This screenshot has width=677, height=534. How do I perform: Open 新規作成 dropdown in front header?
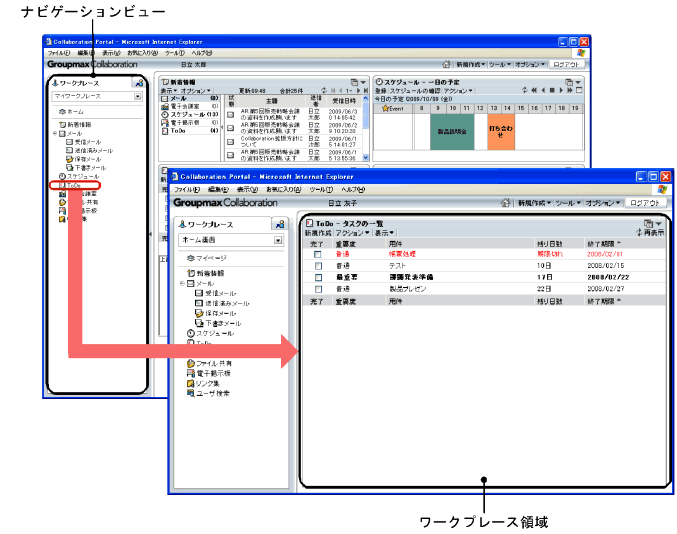tap(535, 202)
